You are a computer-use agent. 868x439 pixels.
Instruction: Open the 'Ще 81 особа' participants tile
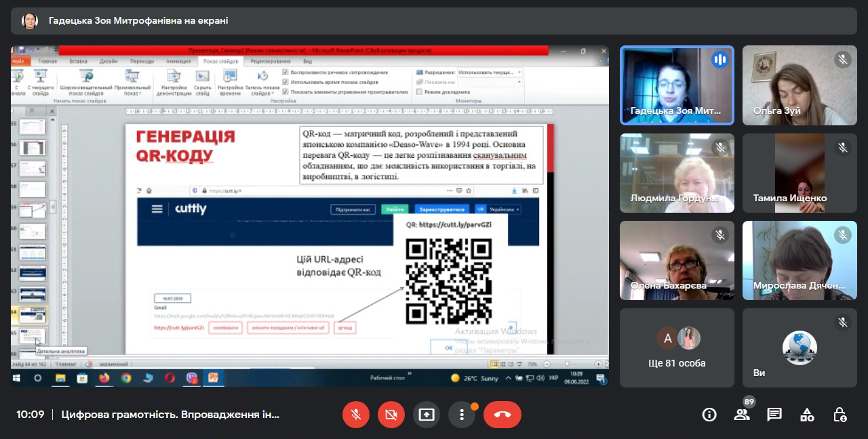[x=677, y=348]
